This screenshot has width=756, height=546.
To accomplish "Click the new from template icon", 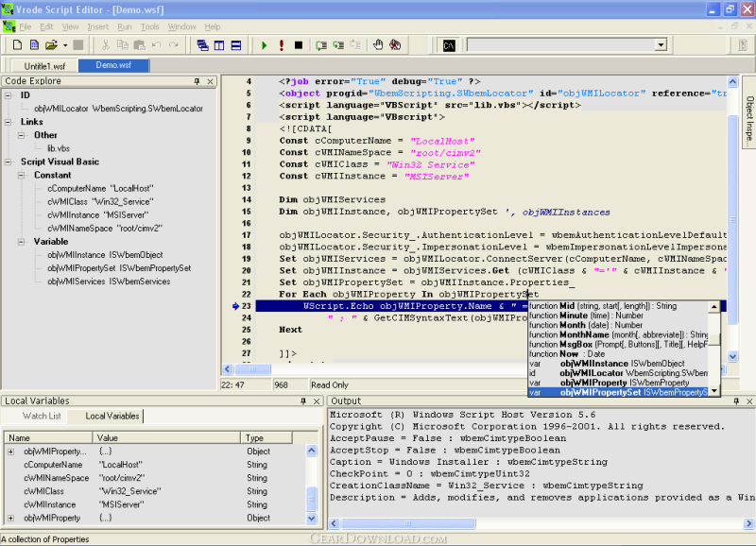I will (x=34, y=45).
